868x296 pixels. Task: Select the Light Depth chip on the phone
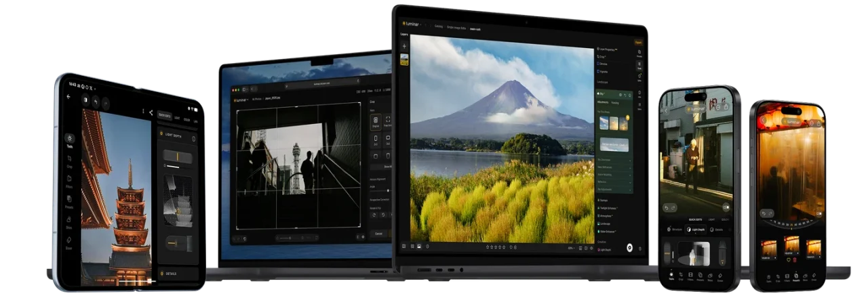pyautogui.click(x=696, y=230)
